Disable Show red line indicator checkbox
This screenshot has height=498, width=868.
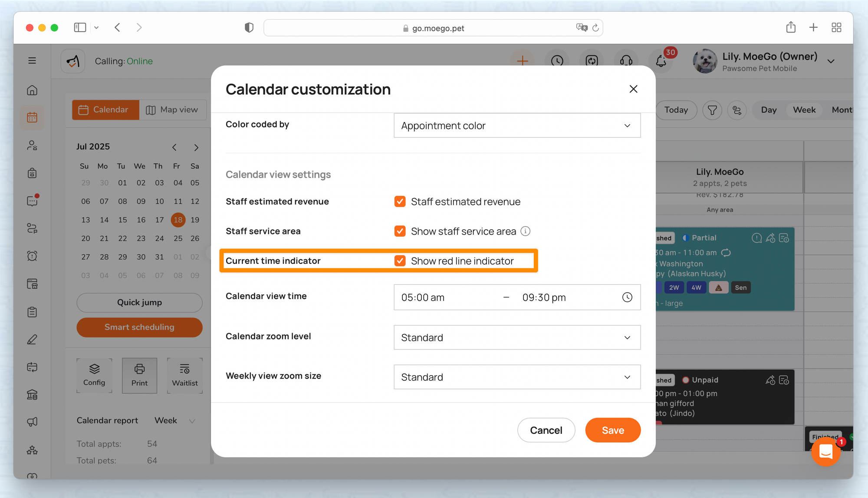[400, 261]
